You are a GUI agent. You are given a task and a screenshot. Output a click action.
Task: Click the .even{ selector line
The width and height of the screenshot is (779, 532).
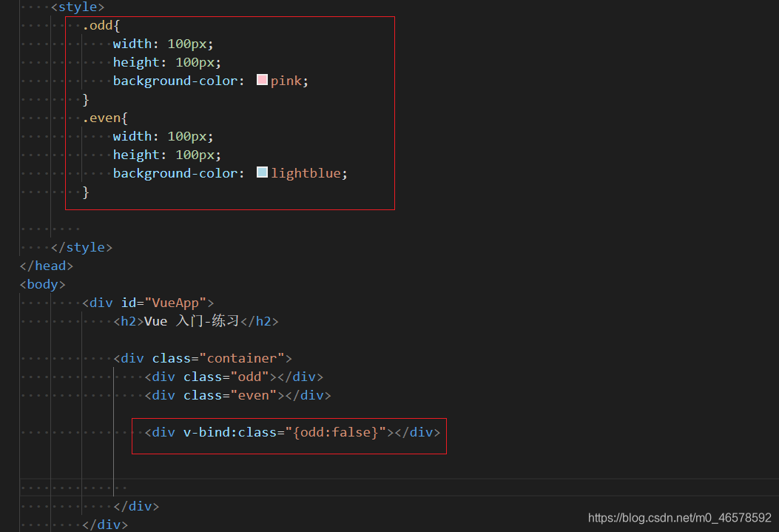(x=105, y=118)
